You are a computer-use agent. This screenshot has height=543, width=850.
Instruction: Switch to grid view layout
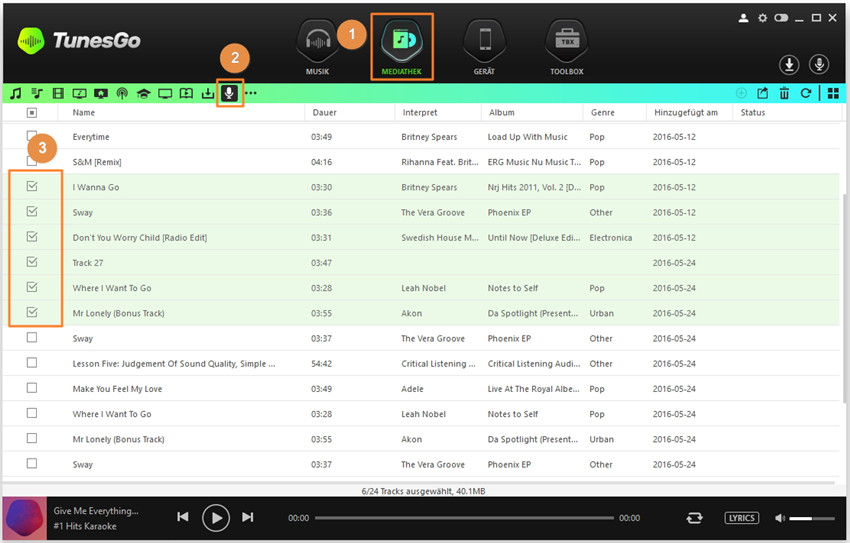coord(833,93)
